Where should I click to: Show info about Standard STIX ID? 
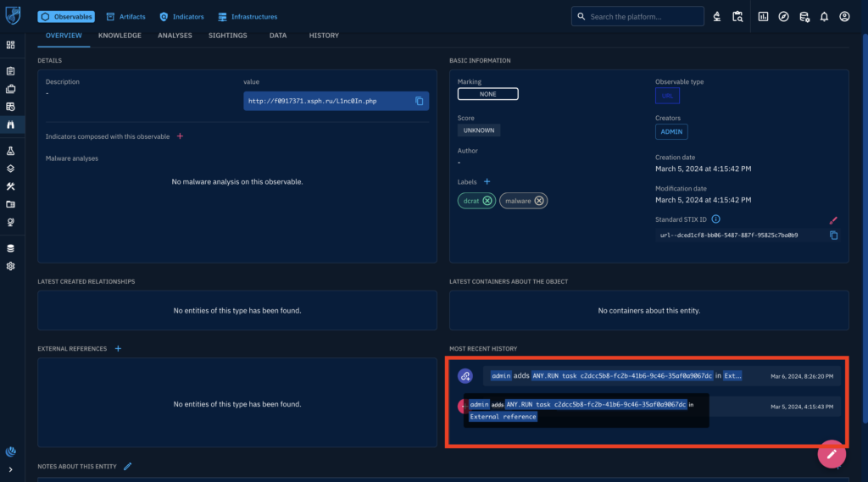pyautogui.click(x=716, y=219)
